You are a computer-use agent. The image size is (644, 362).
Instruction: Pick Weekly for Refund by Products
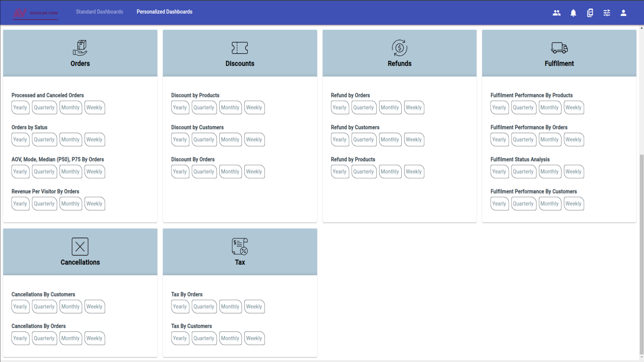coord(414,172)
